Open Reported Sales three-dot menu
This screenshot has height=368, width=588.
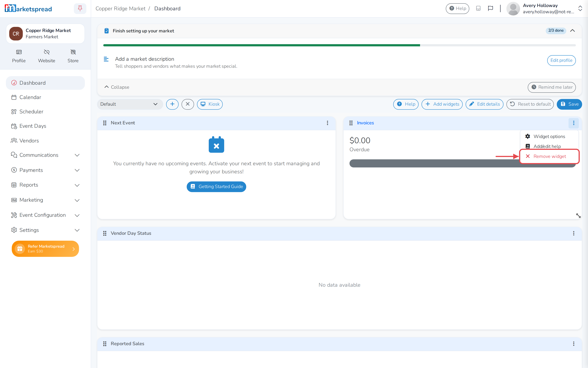[x=573, y=344]
